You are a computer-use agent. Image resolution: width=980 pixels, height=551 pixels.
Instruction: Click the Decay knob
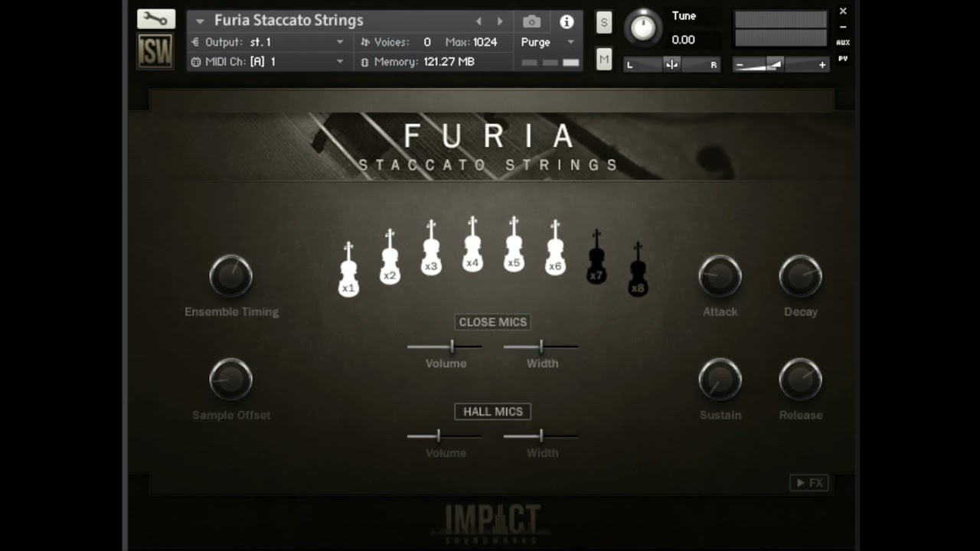point(800,276)
